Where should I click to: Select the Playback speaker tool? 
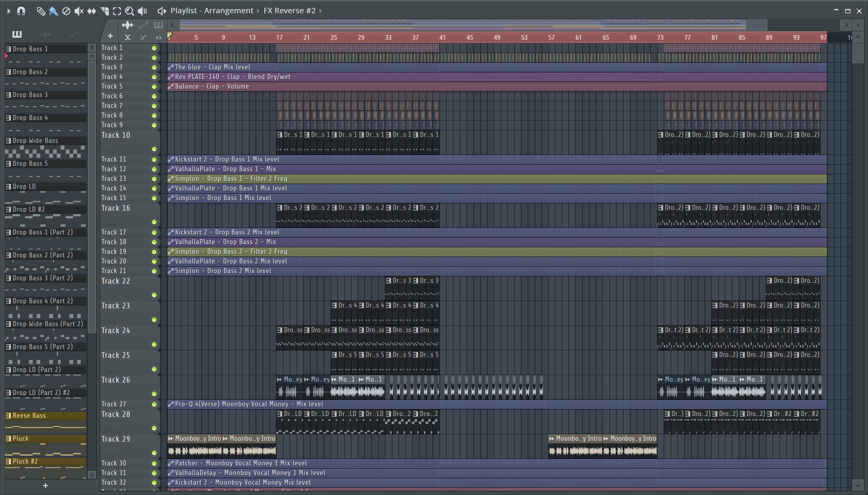pyautogui.click(x=142, y=11)
